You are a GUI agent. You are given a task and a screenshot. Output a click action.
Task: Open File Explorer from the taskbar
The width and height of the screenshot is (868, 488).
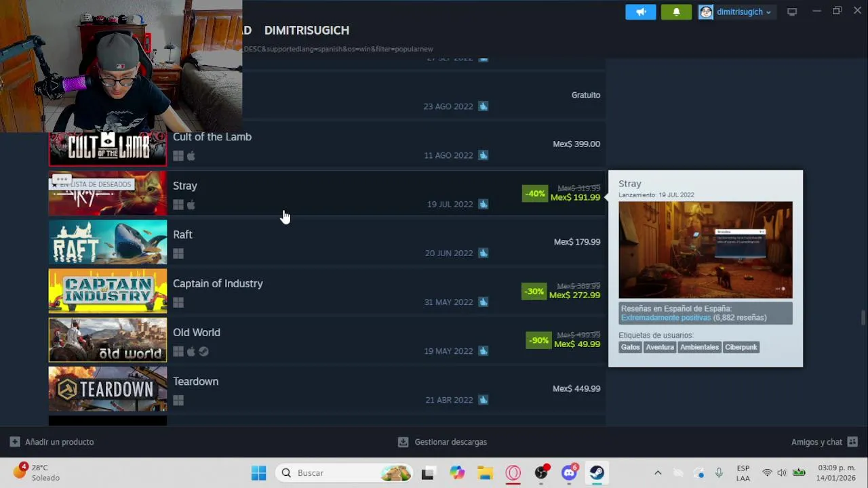485,473
